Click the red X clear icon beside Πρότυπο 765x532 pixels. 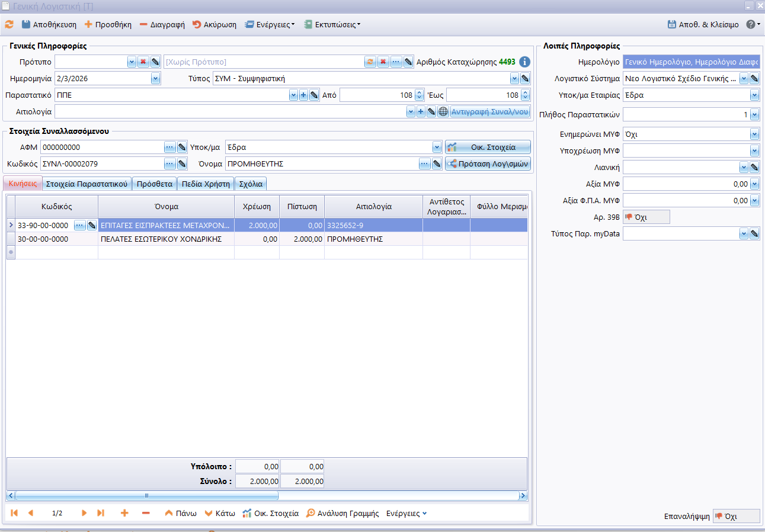click(x=143, y=62)
